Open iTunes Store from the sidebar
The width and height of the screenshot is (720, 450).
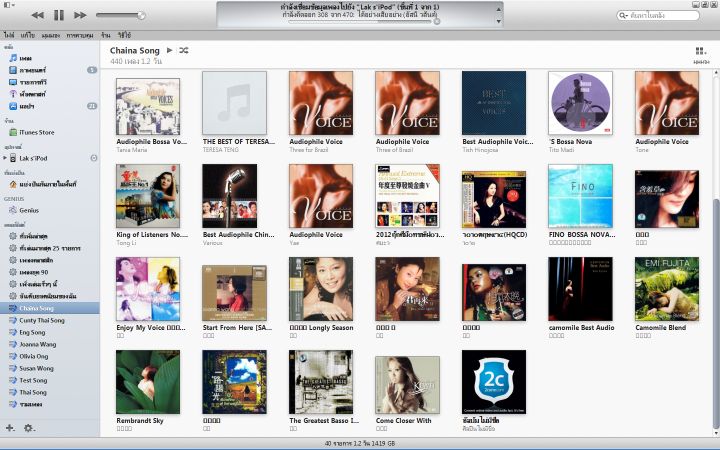point(37,132)
